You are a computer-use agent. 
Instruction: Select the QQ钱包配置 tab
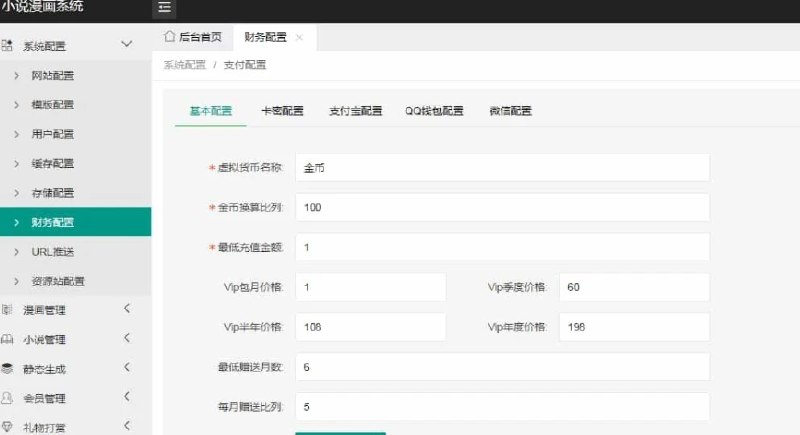434,111
